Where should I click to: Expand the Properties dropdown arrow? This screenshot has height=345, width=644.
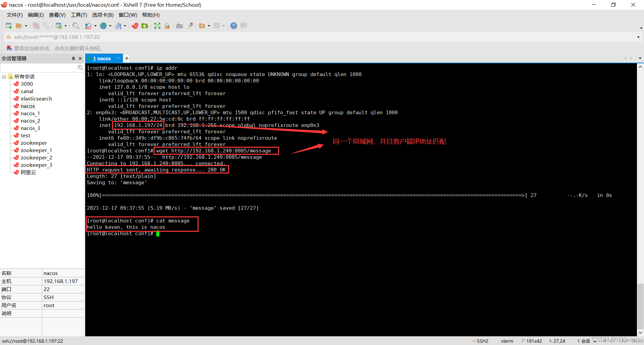pos(65,26)
